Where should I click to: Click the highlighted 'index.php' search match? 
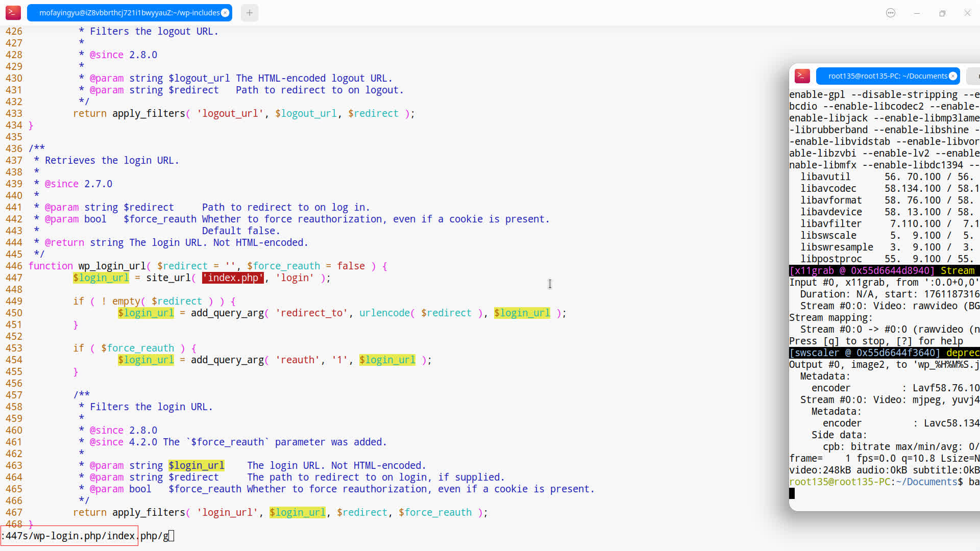pyautogui.click(x=233, y=278)
